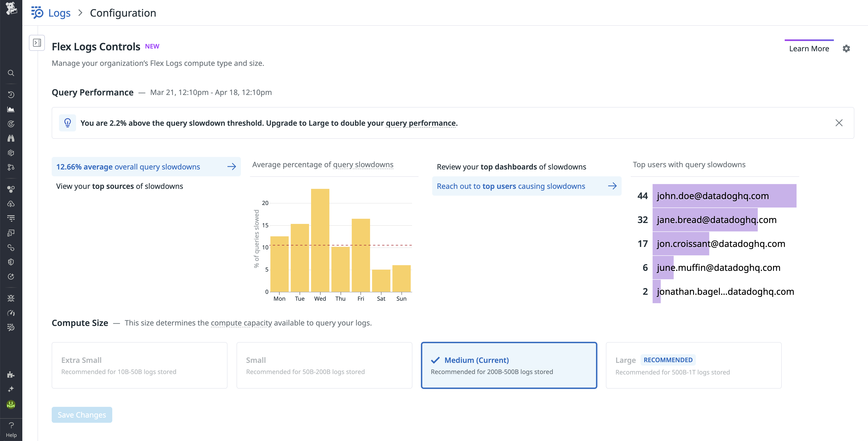
Task: Click the bug icon for Error Tracking
Action: pos(11,298)
